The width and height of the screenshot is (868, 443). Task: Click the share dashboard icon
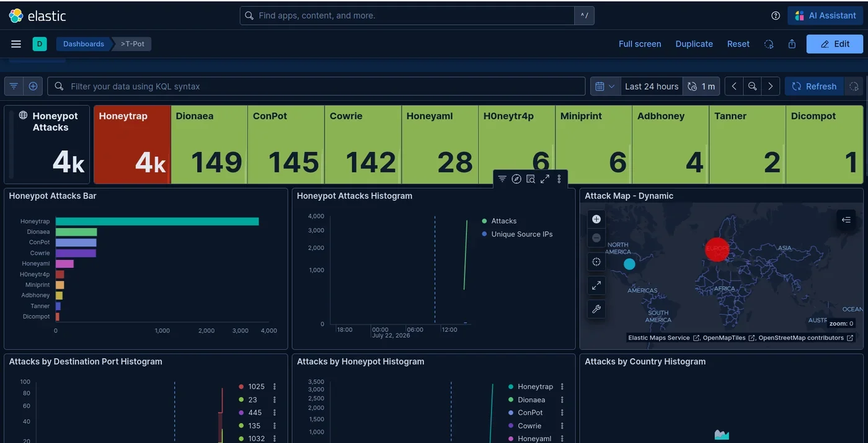tap(792, 44)
